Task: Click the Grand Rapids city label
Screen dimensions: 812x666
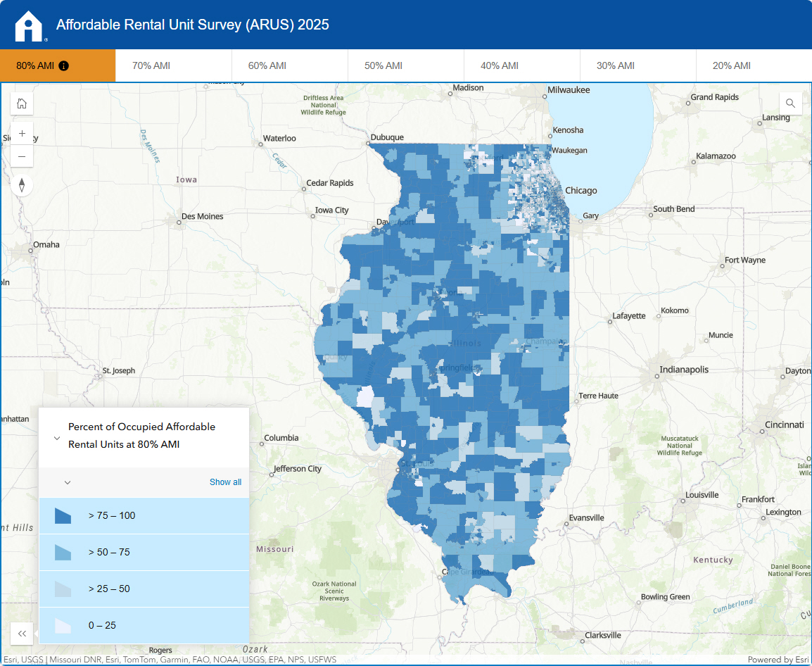Action: point(714,97)
